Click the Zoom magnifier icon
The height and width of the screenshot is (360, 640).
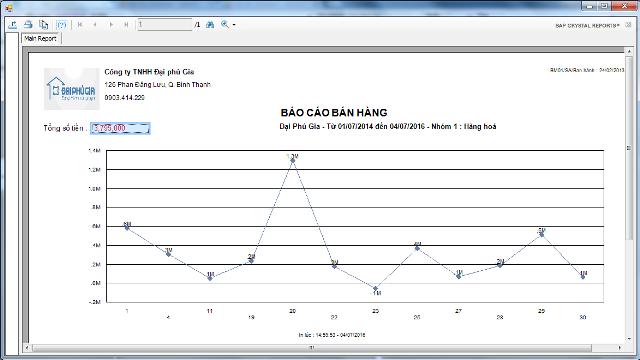(225, 24)
